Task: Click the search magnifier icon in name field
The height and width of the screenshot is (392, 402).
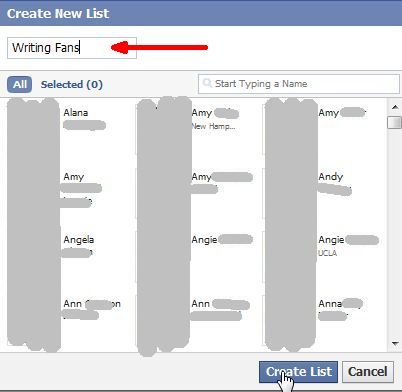Action: (x=207, y=83)
